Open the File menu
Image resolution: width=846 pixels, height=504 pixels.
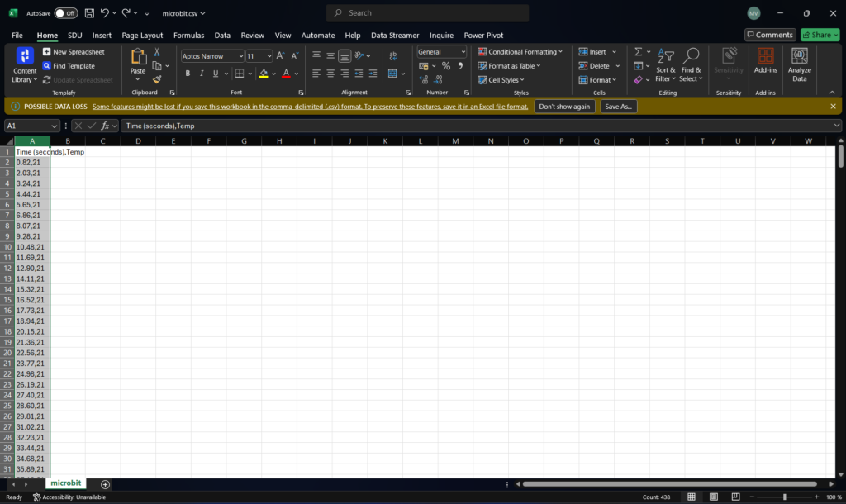point(17,35)
